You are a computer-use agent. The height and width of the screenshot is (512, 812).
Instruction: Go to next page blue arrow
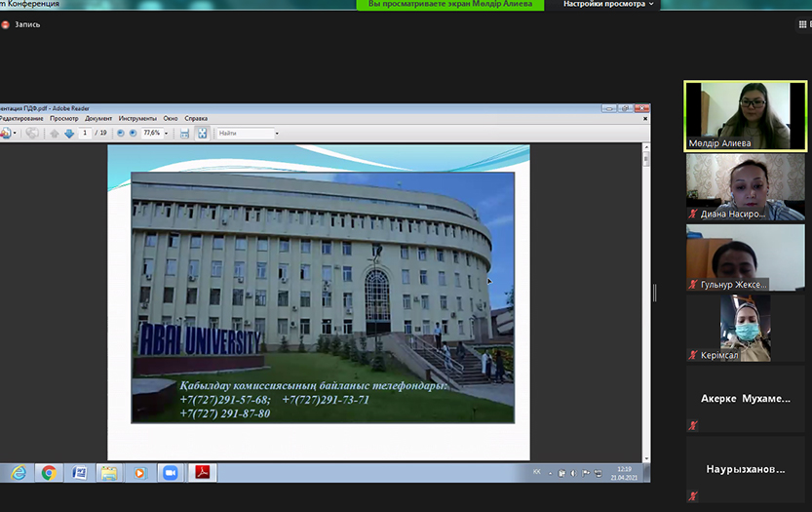pos(69,134)
